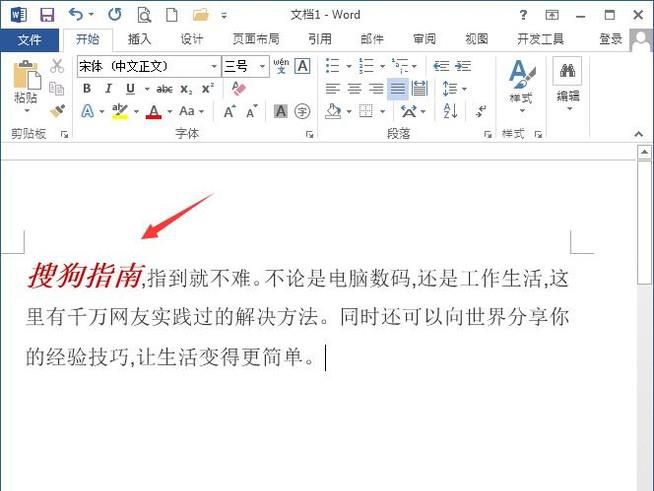Activate the Format Painter brush
654x491 pixels.
57,111
